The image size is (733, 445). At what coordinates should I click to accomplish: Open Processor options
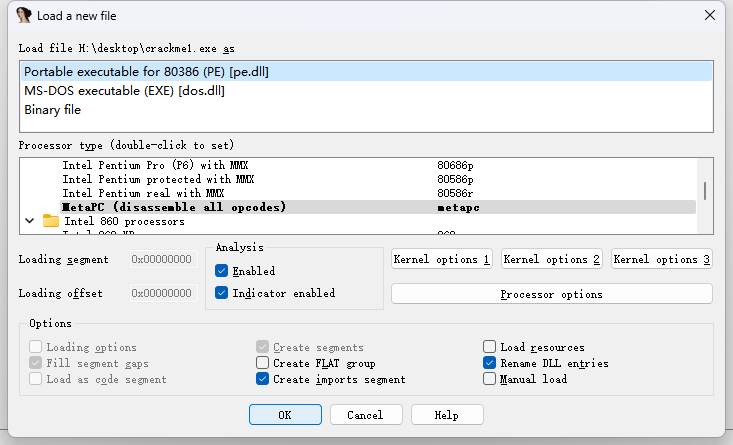552,294
